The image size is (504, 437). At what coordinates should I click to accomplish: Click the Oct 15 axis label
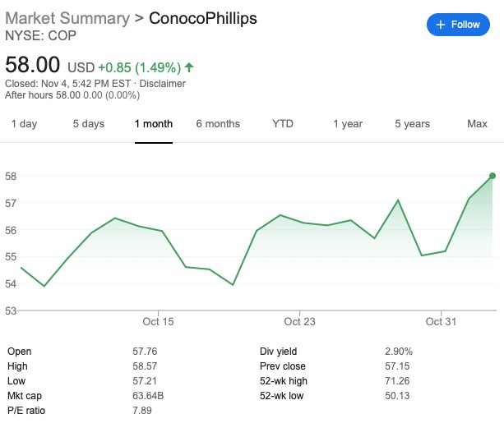pyautogui.click(x=158, y=321)
